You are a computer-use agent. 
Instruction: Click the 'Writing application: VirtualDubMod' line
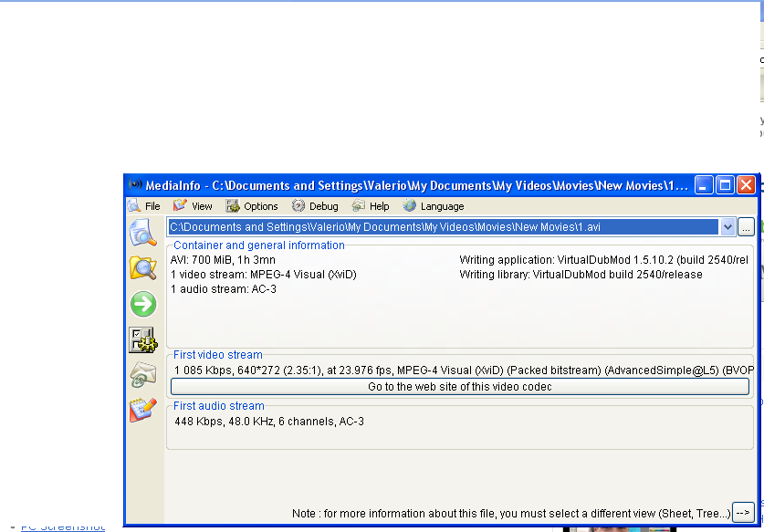[x=603, y=260]
